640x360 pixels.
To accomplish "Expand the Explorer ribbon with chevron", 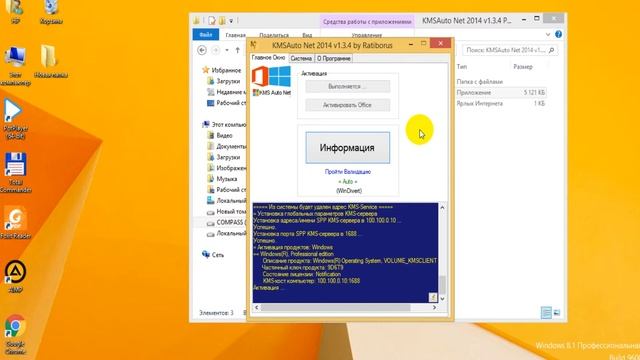I will point(548,35).
